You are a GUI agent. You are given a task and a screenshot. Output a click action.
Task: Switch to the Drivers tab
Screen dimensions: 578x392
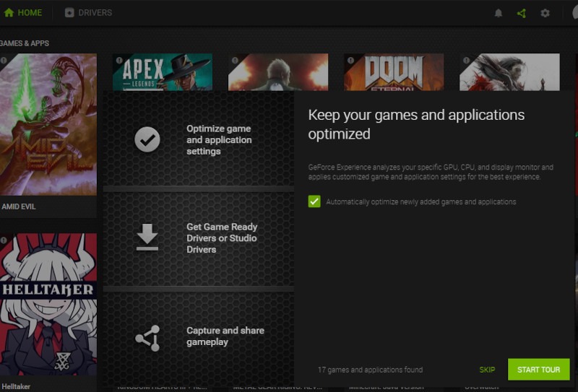(x=88, y=13)
